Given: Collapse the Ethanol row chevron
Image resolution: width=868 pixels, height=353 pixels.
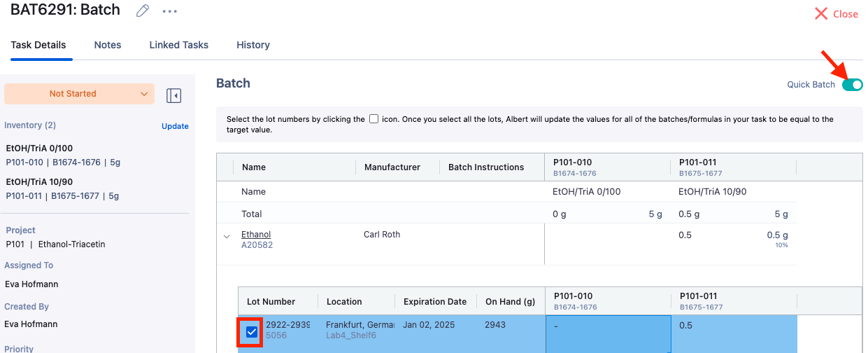Looking at the screenshot, I should pyautogui.click(x=227, y=237).
